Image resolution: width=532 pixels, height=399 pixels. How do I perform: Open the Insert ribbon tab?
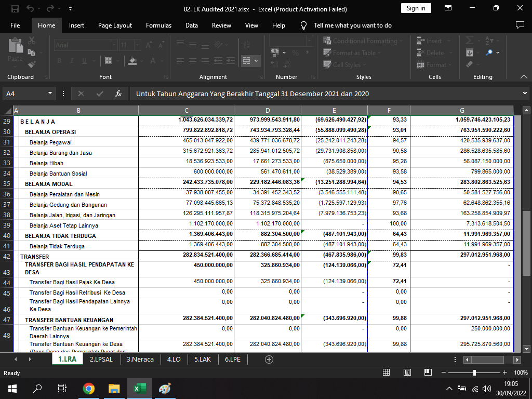point(76,25)
